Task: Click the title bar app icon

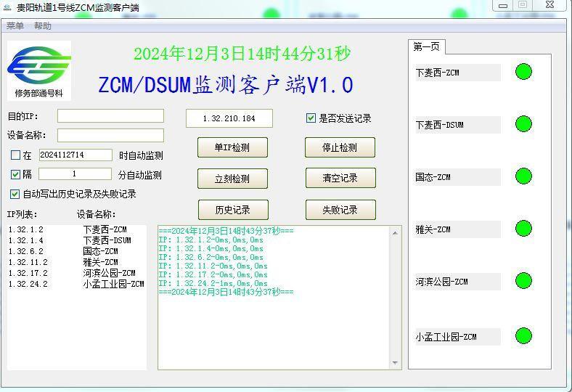Action: coord(7,8)
